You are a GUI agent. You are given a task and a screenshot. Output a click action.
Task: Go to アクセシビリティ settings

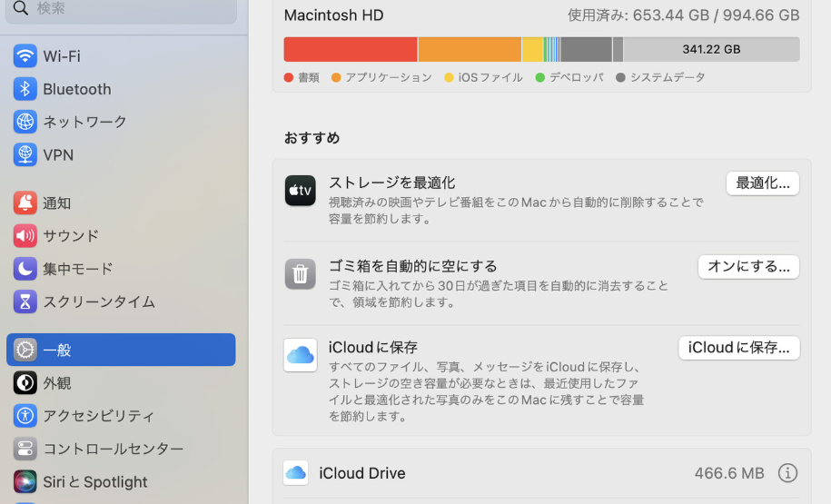pos(121,416)
